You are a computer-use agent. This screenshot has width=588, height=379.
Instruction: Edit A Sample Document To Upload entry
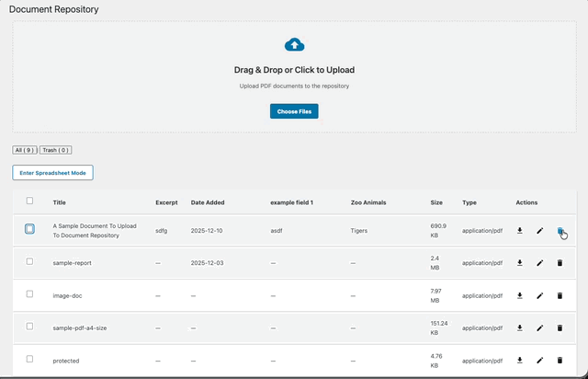click(x=540, y=231)
